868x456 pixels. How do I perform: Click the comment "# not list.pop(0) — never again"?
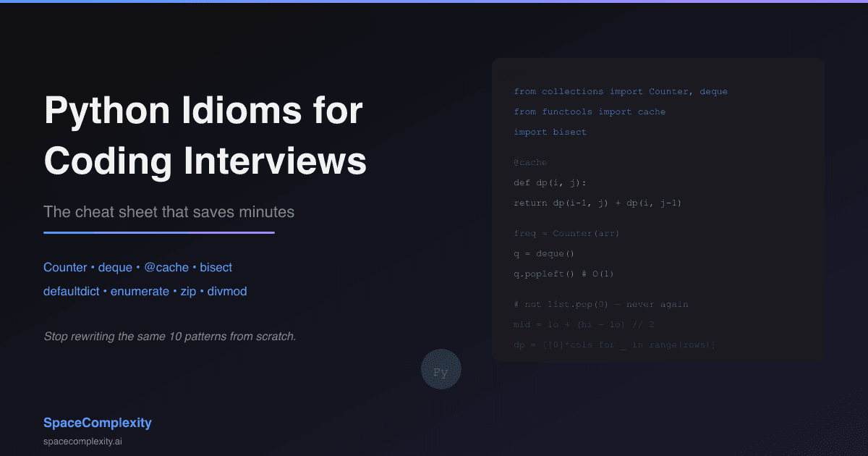pos(600,304)
